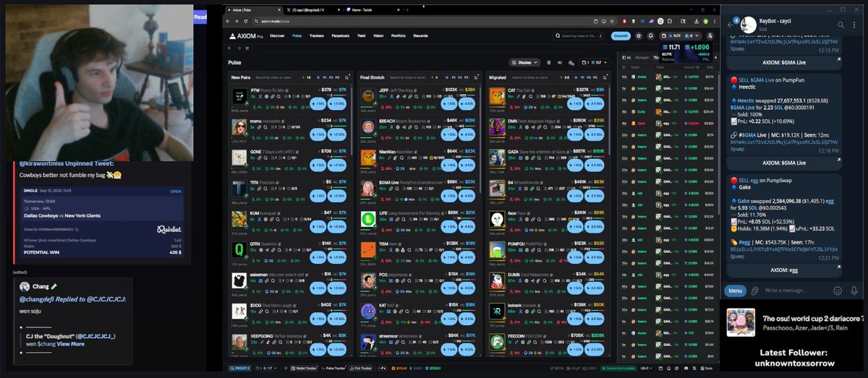This screenshot has height=378, width=868.
Task: Select preset P3 in New Pairs column
Action: tap(337, 77)
